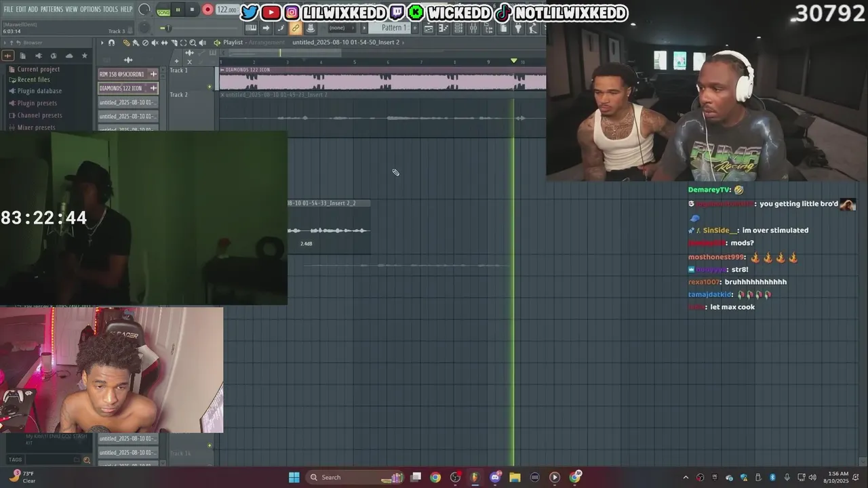Select the Playlist select tool
The width and height of the screenshot is (868, 488).
click(x=183, y=43)
